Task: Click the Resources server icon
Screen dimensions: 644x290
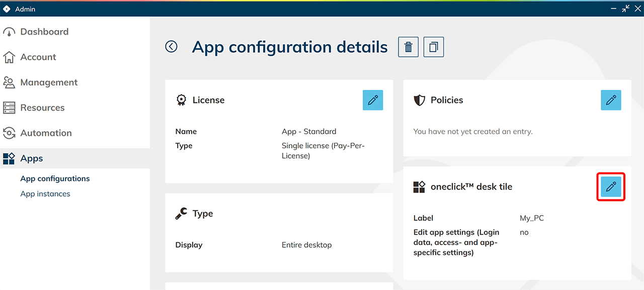Action: click(x=9, y=108)
